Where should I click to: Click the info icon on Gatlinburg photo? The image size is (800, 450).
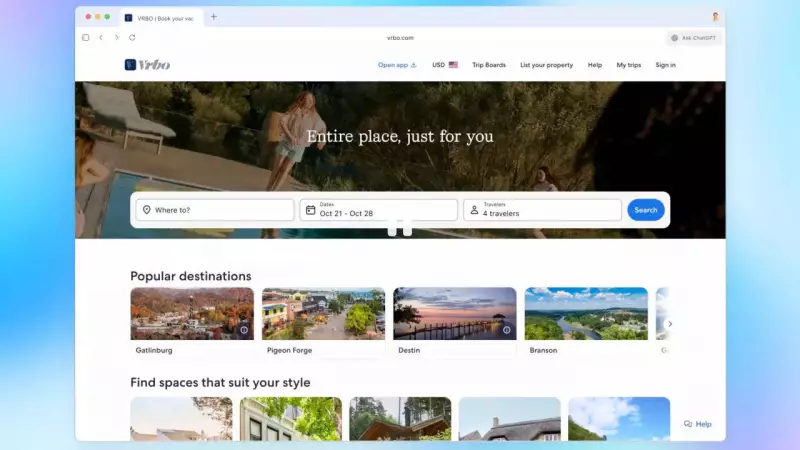[x=243, y=330]
